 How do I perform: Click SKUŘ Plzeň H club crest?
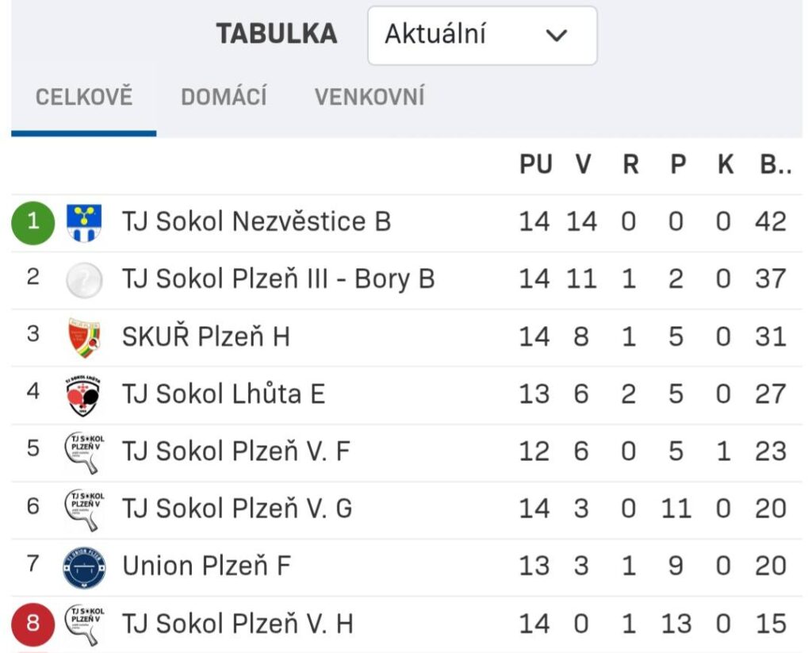point(83,337)
